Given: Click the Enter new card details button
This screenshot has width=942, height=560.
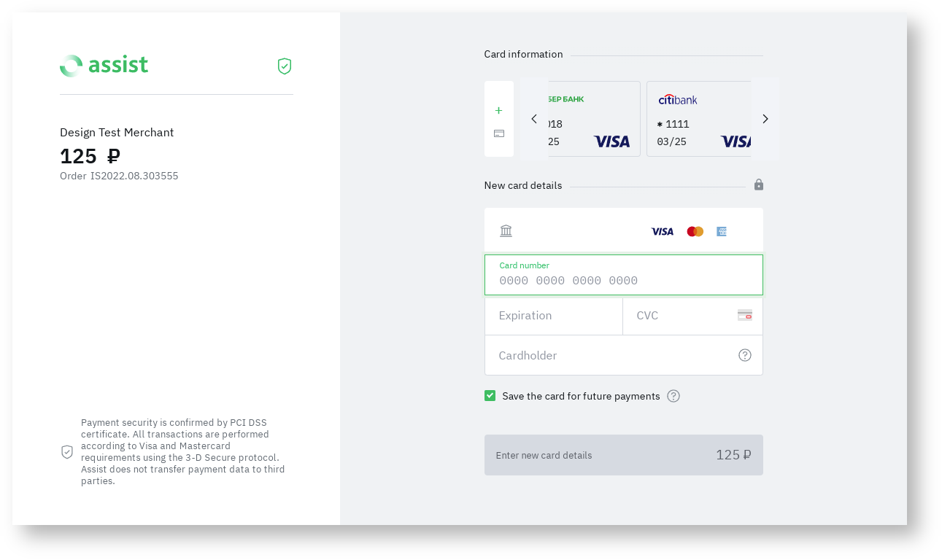Looking at the screenshot, I should click(x=623, y=455).
